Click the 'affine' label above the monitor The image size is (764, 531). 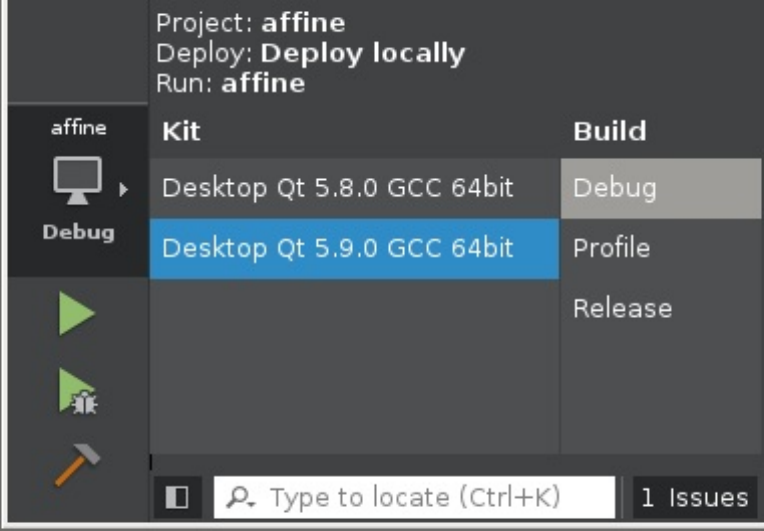[x=78, y=128]
